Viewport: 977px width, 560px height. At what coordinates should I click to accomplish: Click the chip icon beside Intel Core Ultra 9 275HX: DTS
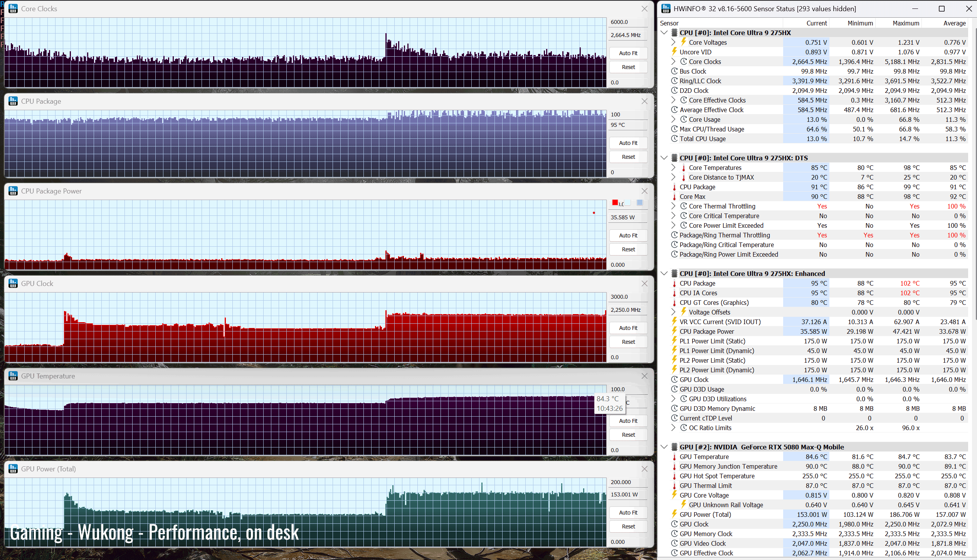click(674, 158)
